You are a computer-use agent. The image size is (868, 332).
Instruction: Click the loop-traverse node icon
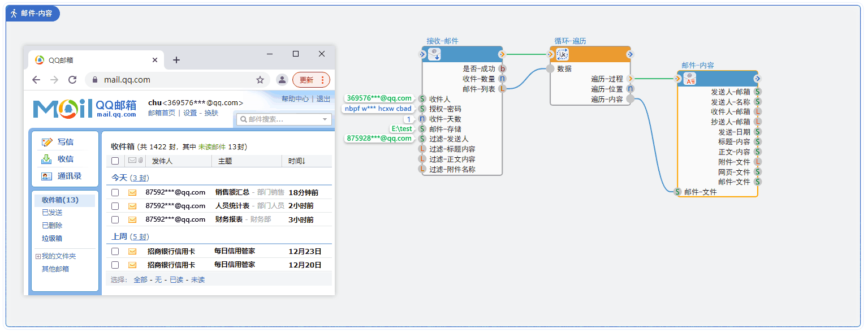[x=562, y=54]
